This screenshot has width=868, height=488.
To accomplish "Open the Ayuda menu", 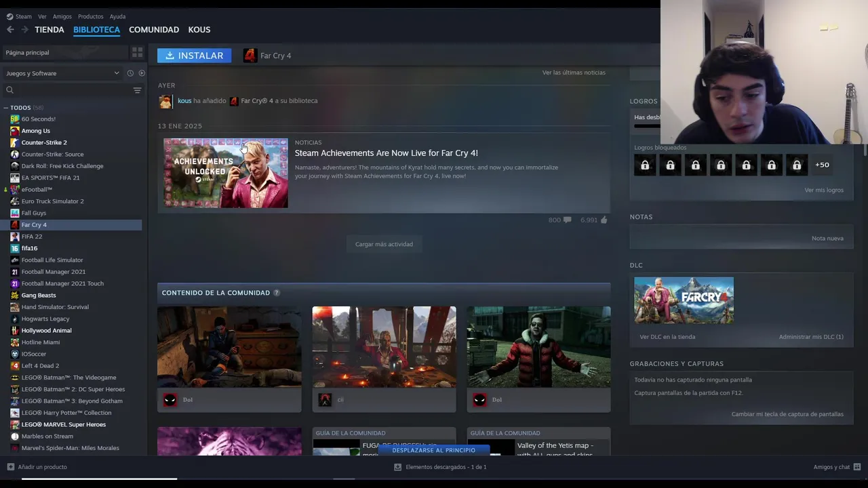I will click(117, 16).
